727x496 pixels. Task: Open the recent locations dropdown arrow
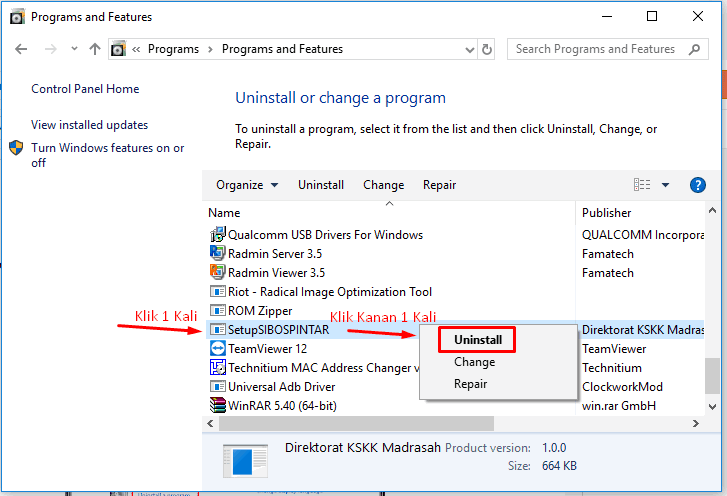tap(74, 49)
